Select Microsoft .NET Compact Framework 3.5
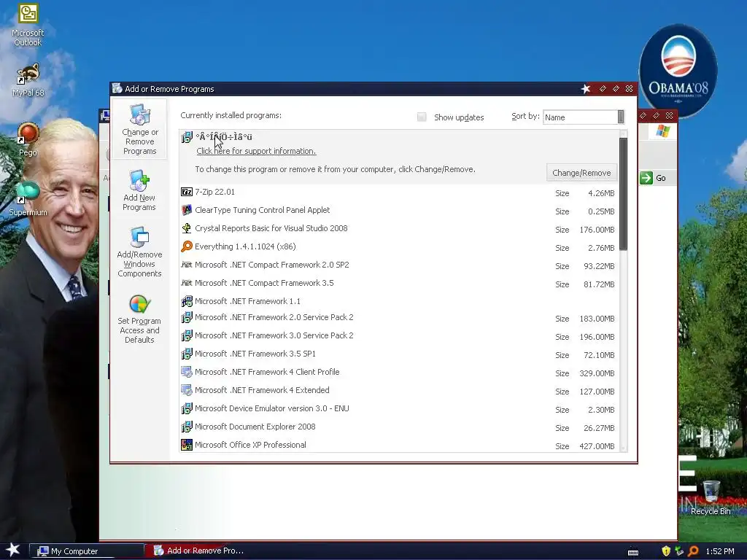The width and height of the screenshot is (747, 560). [399, 284]
